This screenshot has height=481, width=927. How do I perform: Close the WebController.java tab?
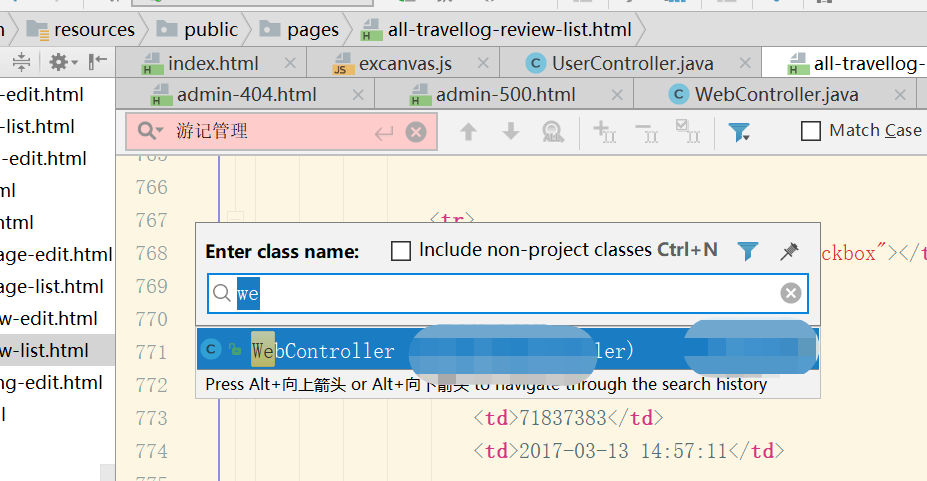click(x=900, y=95)
